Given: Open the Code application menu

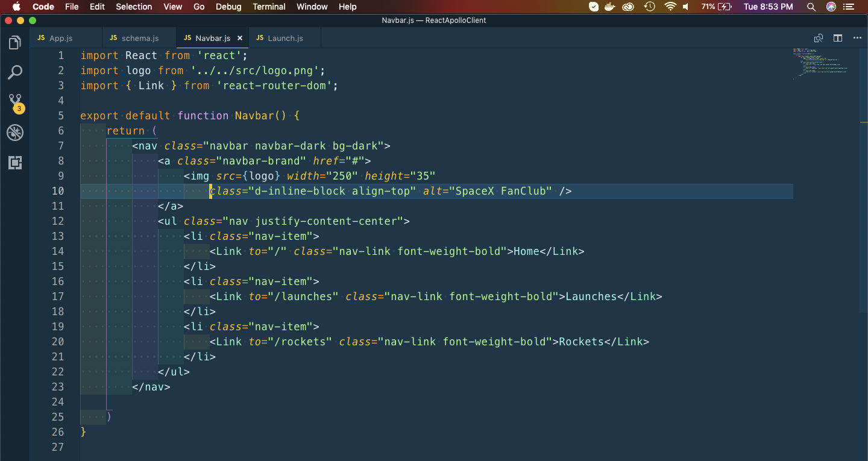Looking at the screenshot, I should coord(43,7).
